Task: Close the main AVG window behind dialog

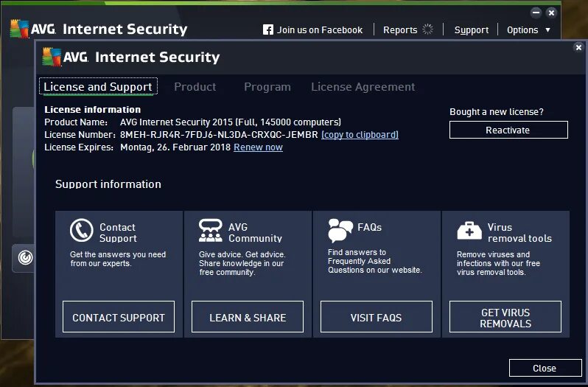Action: 552,13
